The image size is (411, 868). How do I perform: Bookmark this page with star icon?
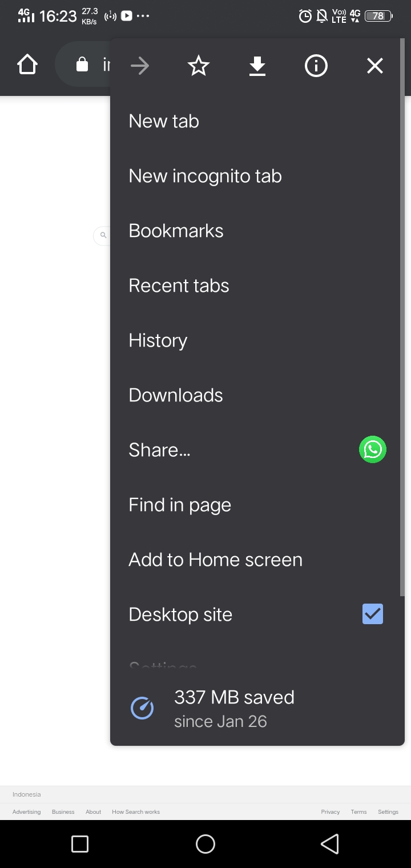pyautogui.click(x=199, y=66)
